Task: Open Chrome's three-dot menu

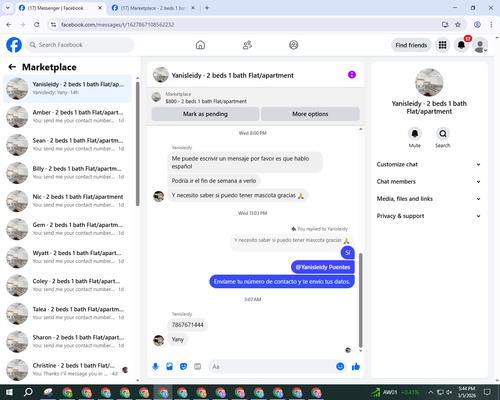Action: coord(491,25)
